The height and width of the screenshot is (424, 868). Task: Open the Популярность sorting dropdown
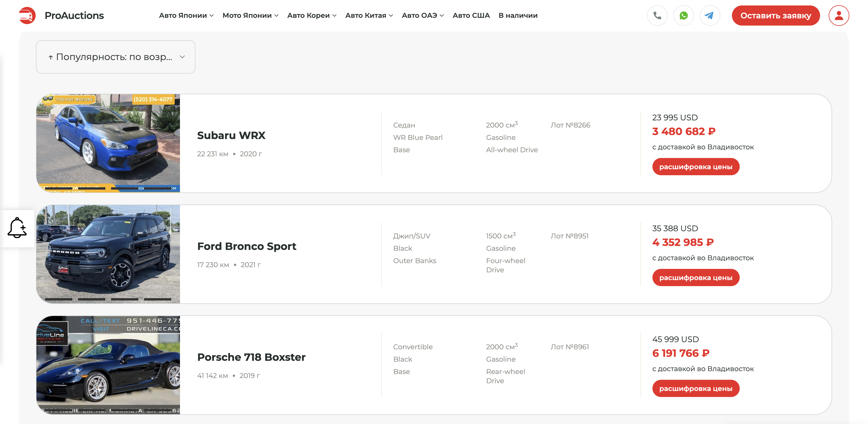116,57
